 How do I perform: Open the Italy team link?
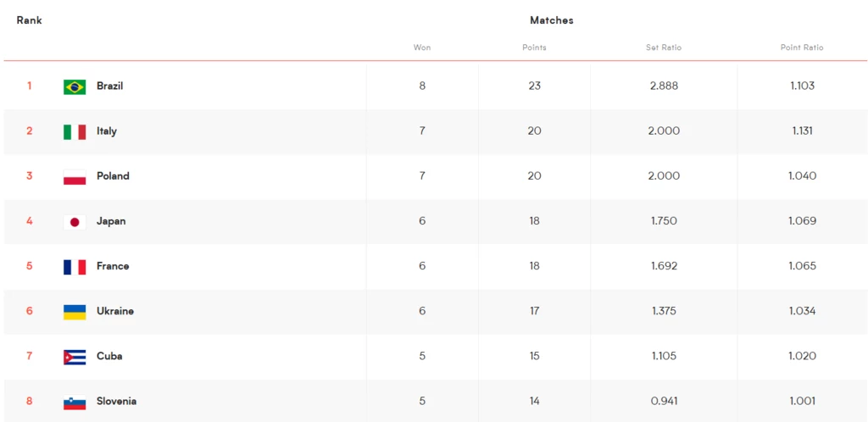click(106, 131)
